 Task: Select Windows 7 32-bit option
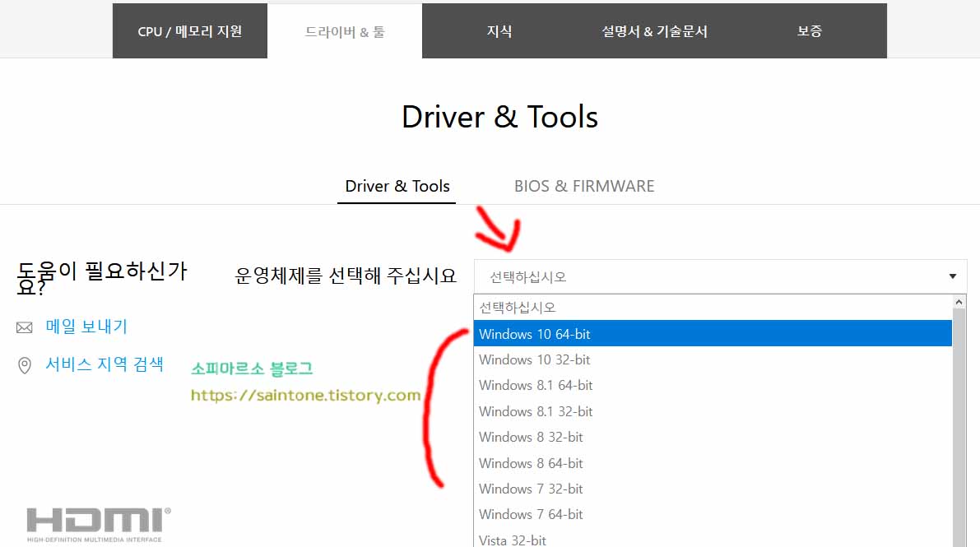[713, 489]
